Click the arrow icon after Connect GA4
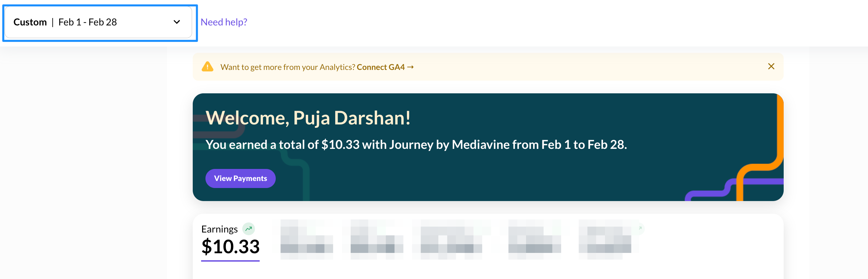 (410, 67)
